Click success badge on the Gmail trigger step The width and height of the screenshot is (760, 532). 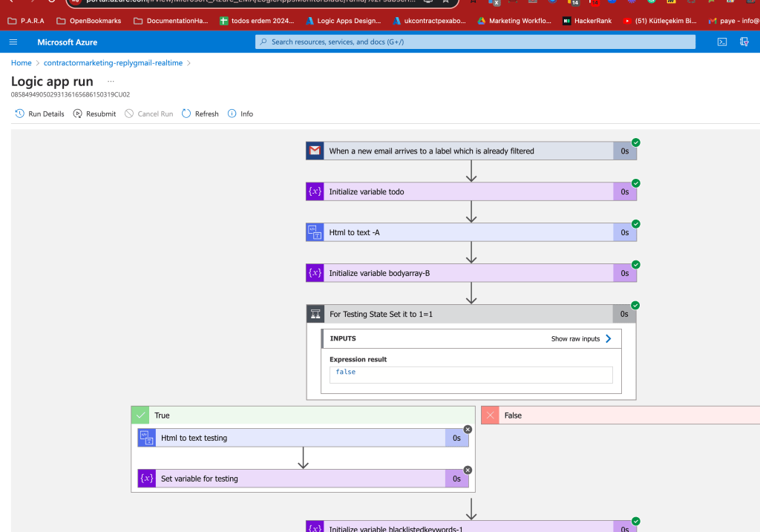(635, 142)
